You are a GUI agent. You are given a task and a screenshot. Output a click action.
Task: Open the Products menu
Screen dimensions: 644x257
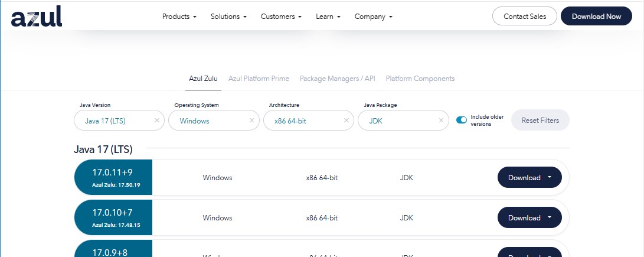(179, 17)
